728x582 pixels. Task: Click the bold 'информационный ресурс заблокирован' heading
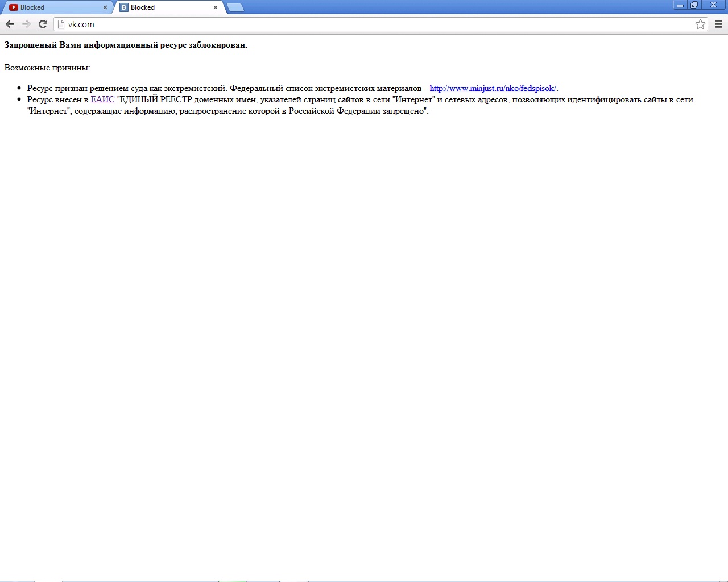point(126,45)
